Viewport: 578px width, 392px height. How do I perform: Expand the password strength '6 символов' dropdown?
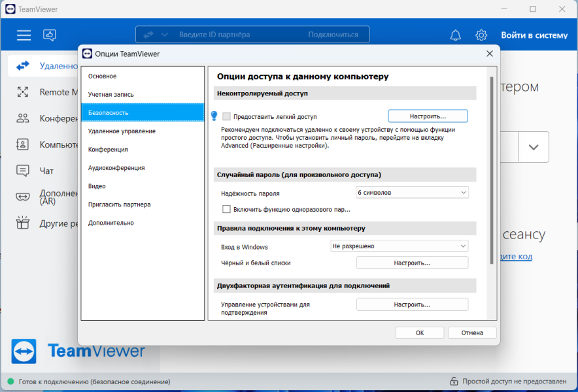click(412, 193)
